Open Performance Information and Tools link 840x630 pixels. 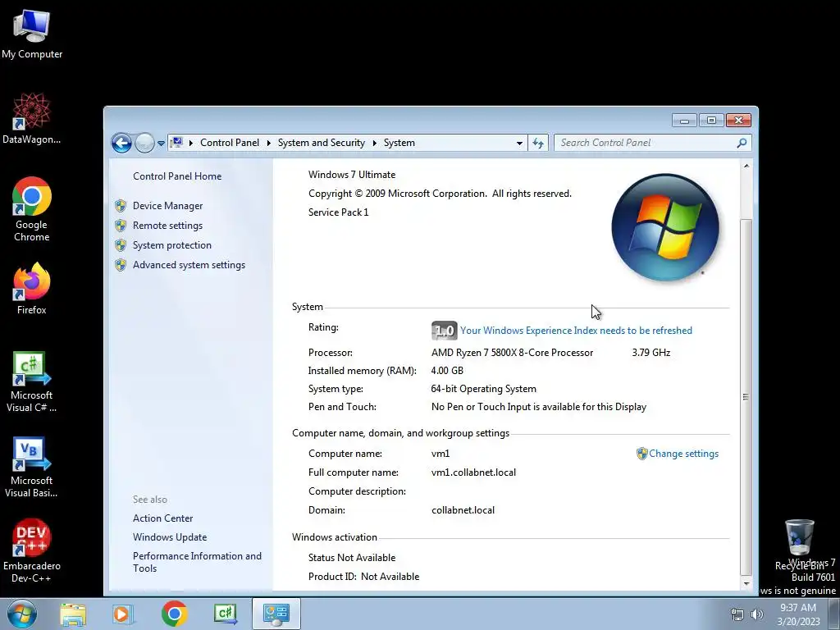pos(197,562)
